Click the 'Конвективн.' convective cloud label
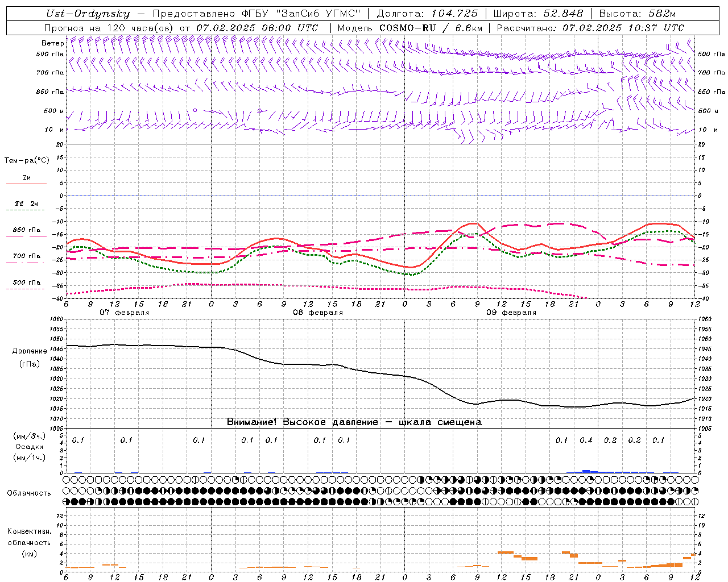728x582 pixels. tap(30, 531)
